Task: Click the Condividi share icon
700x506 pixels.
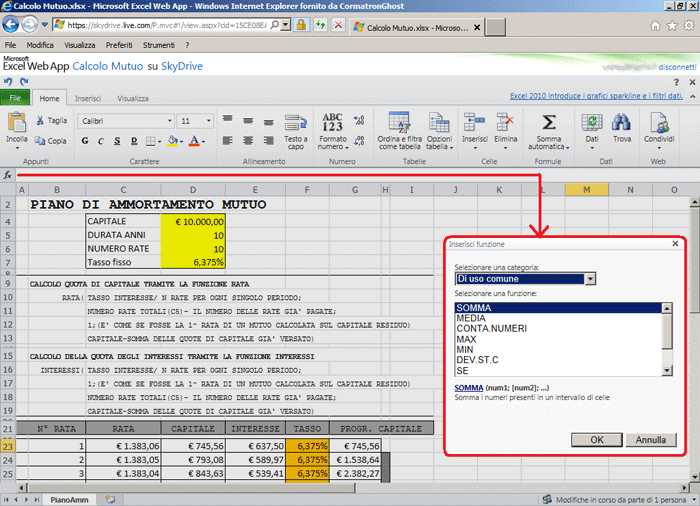Action: click(x=659, y=122)
